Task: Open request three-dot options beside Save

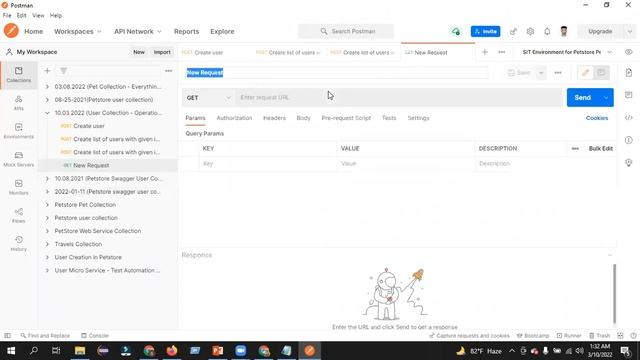Action: click(x=558, y=73)
